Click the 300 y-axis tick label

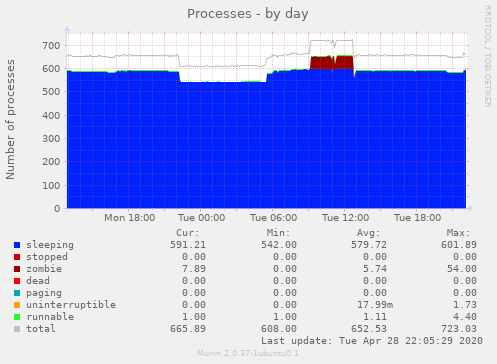pyautogui.click(x=51, y=138)
